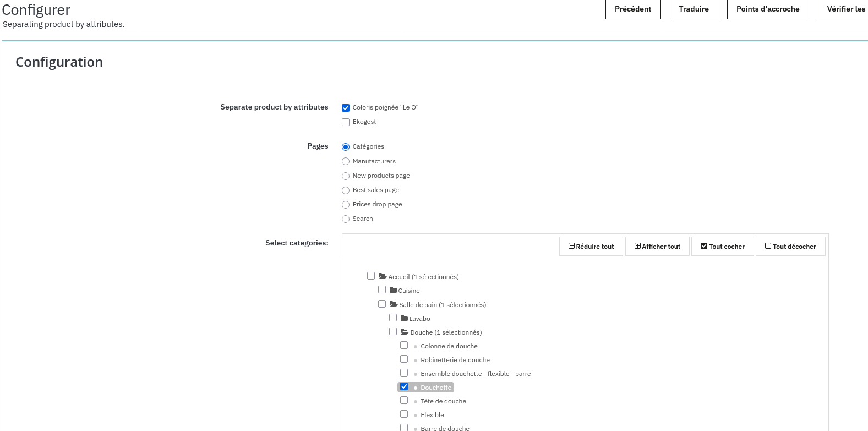
Task: Select Robinetterie de douche label
Action: click(455, 360)
